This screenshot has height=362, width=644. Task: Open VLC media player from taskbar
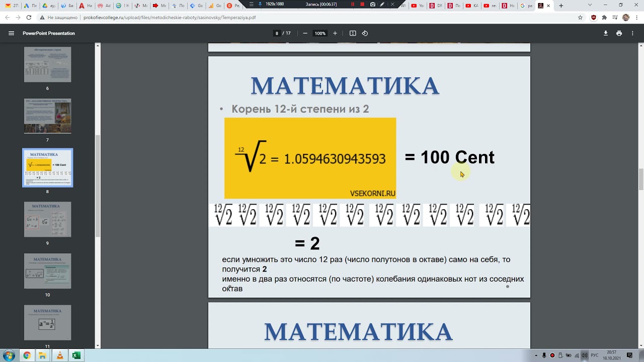pos(60,355)
